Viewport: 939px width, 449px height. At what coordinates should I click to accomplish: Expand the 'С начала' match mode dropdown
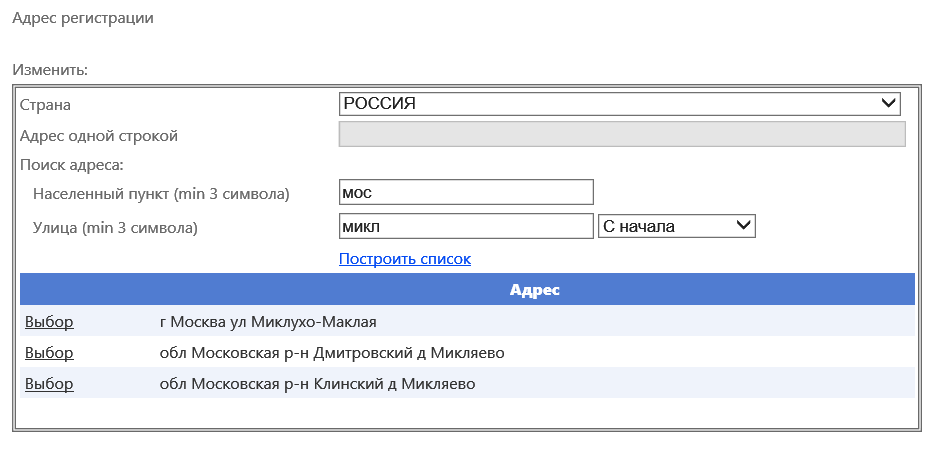click(677, 226)
